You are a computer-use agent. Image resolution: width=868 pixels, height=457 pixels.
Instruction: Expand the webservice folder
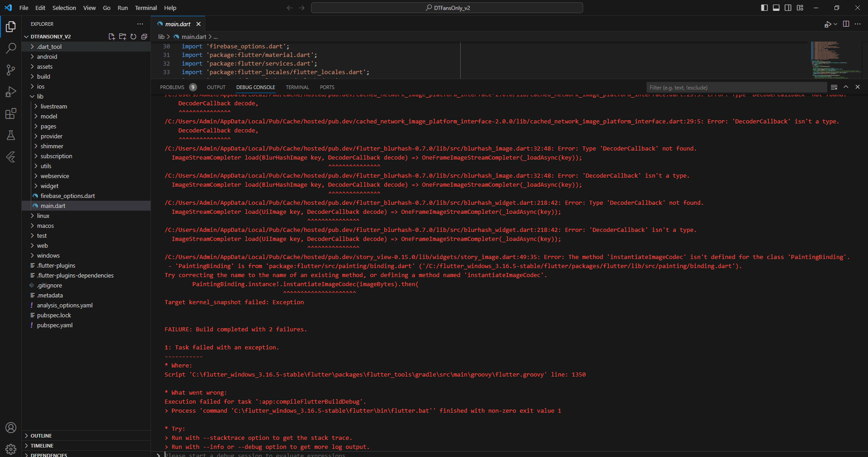(86, 176)
